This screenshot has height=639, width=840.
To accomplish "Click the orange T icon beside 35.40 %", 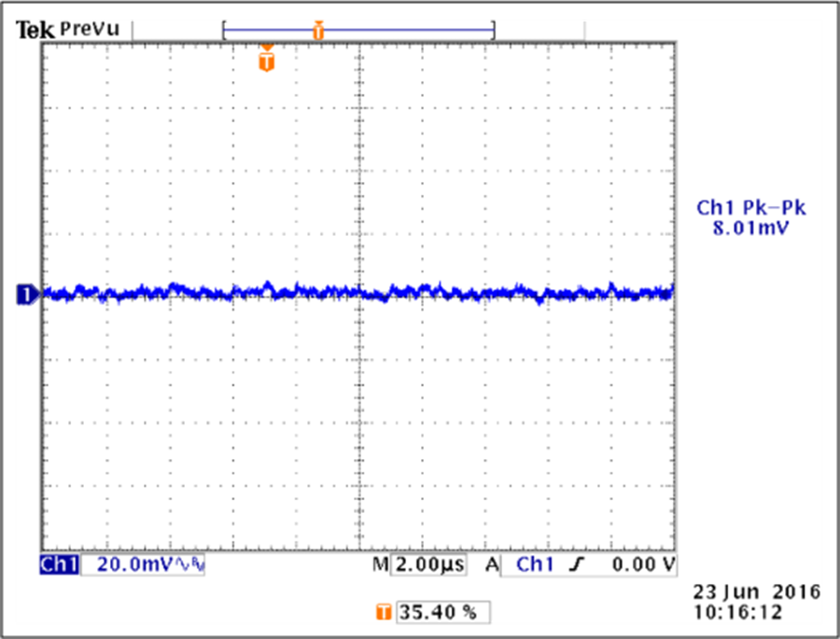I will click(x=383, y=613).
